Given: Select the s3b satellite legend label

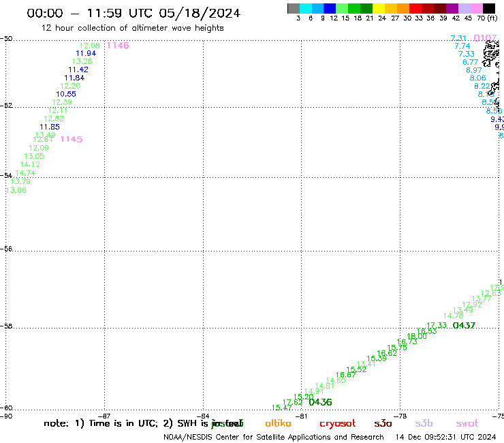Looking at the screenshot, I should 424,423.
